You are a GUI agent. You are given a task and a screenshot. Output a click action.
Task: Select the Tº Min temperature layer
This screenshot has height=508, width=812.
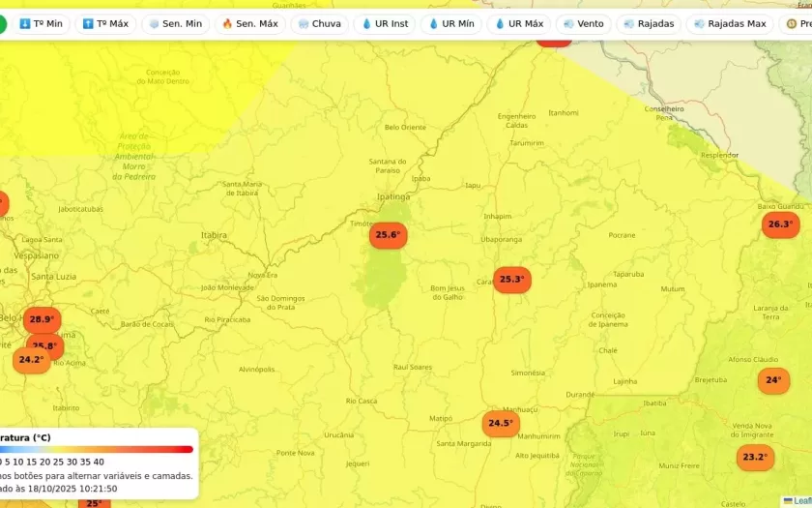coord(41,23)
